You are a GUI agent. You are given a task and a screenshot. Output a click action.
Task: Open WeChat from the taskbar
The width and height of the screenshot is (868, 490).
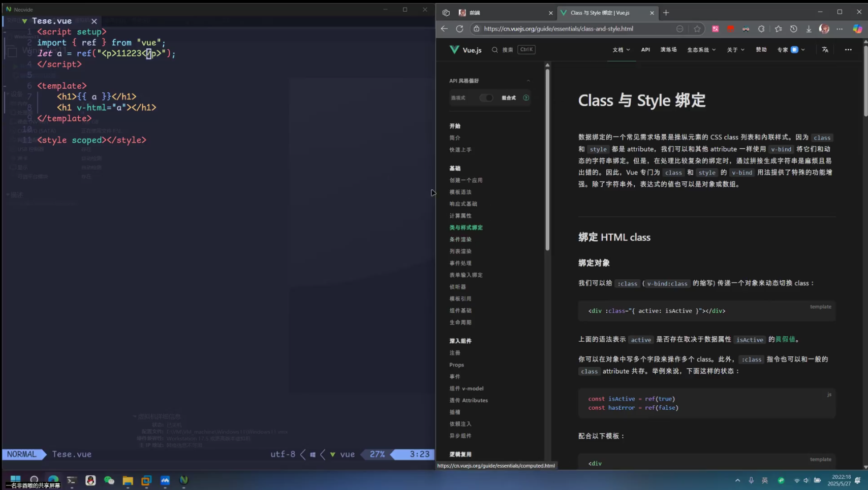pos(109,480)
